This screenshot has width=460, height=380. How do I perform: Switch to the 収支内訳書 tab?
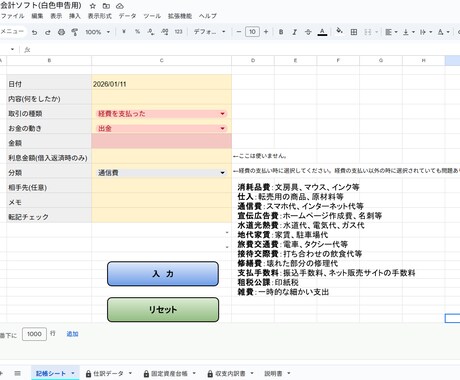click(x=230, y=373)
